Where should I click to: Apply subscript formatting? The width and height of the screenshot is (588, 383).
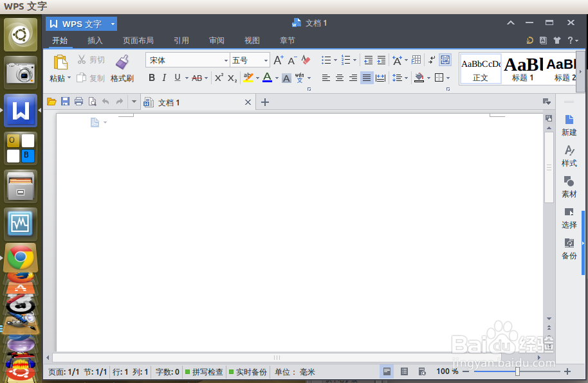pos(232,78)
